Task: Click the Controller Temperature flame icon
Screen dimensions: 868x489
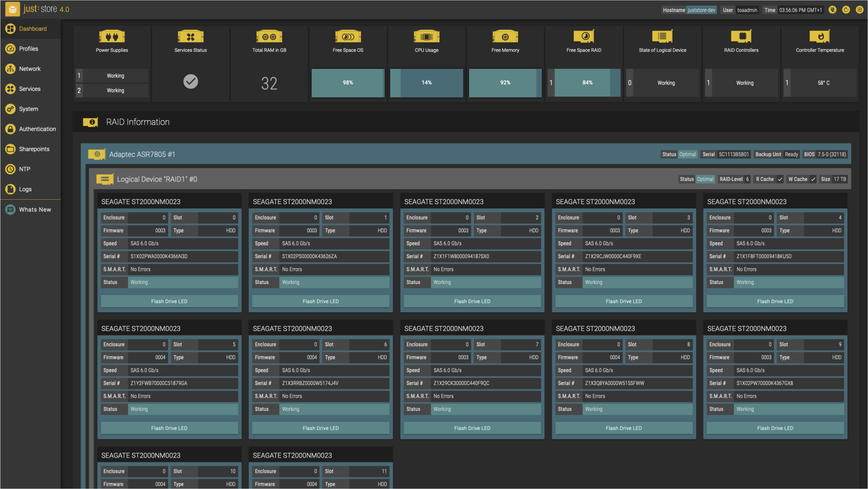Action: 820,36
